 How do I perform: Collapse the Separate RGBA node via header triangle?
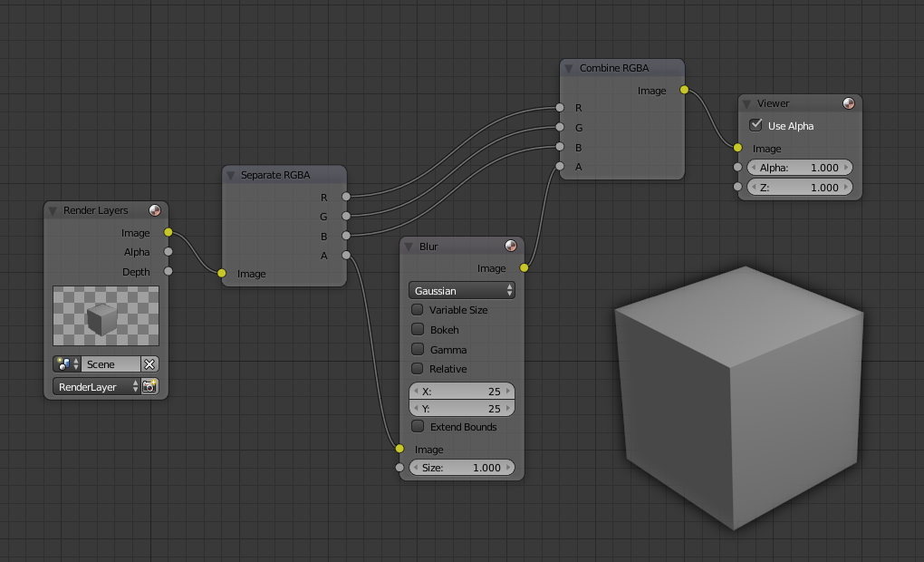231,175
